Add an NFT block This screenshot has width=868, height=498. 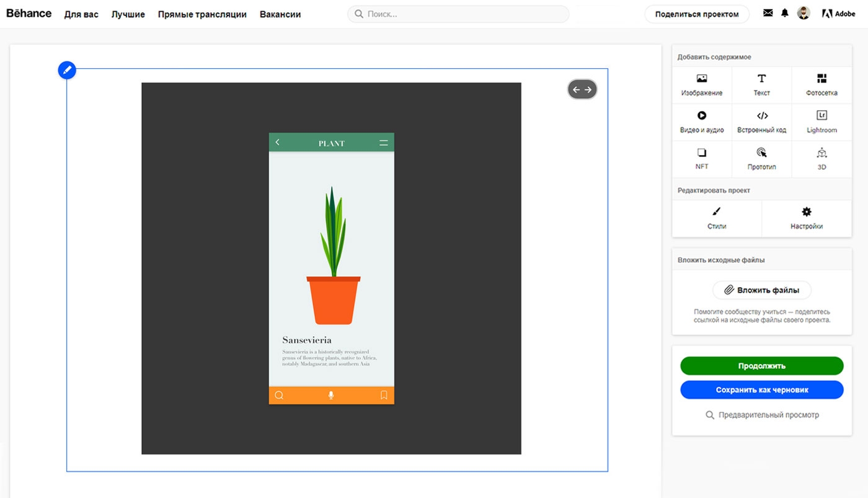702,159
